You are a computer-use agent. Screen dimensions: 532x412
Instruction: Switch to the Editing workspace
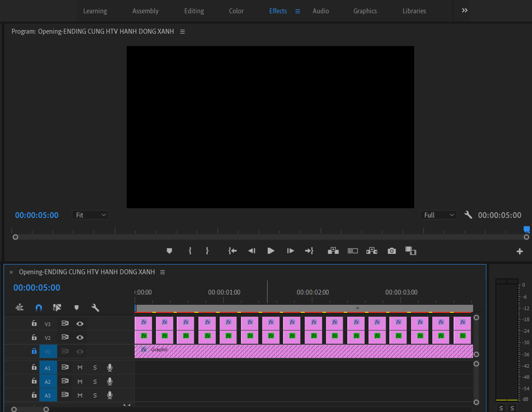pos(194,11)
